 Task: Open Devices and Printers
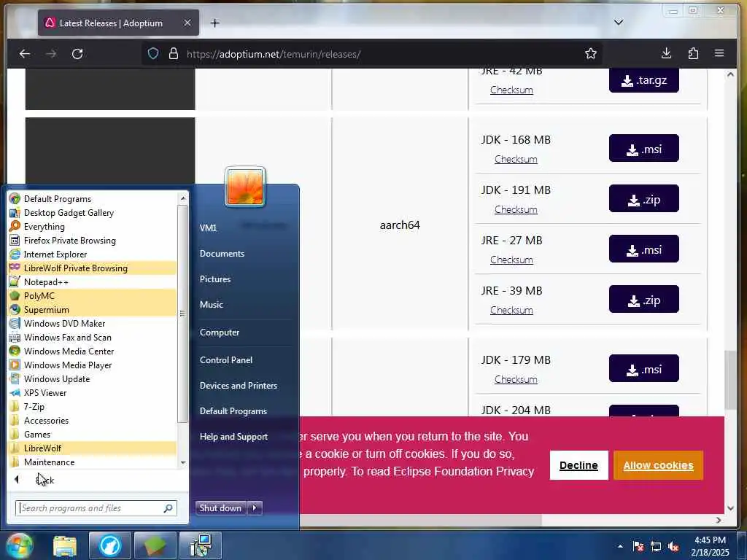[239, 385]
